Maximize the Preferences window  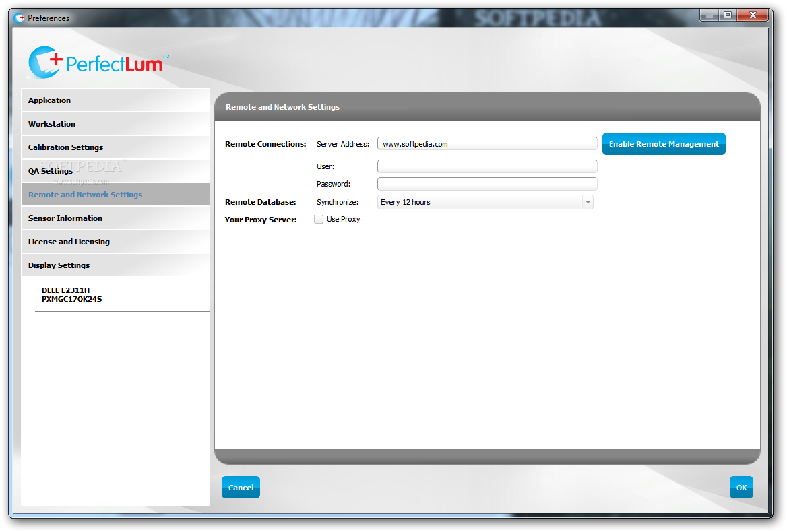coord(727,15)
